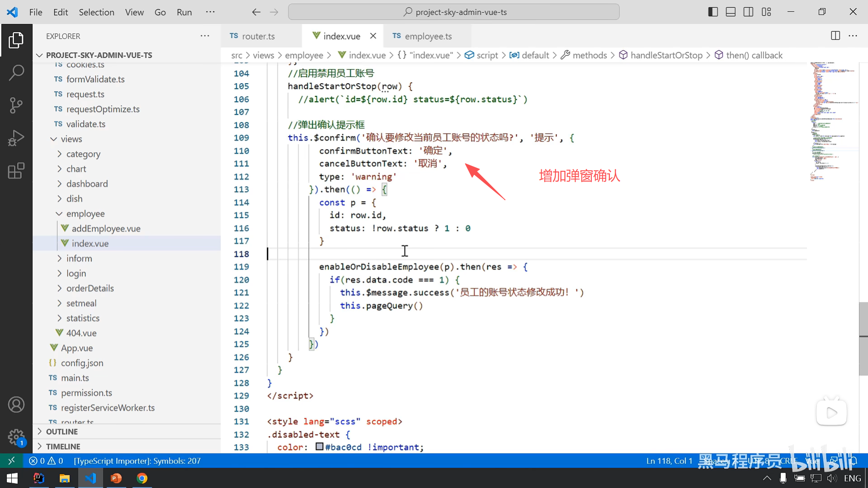Click the errors and warnings status indicator
The image size is (868, 488).
(46, 461)
